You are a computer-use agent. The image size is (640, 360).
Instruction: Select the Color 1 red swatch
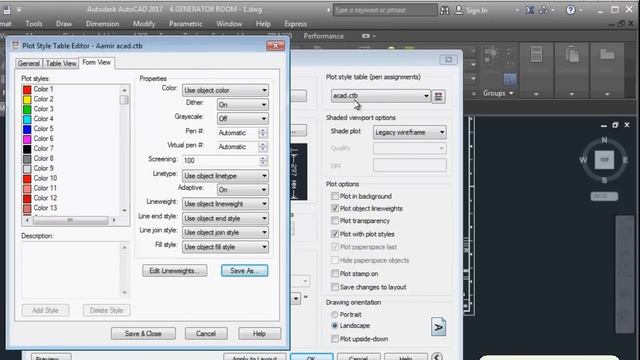(27, 89)
